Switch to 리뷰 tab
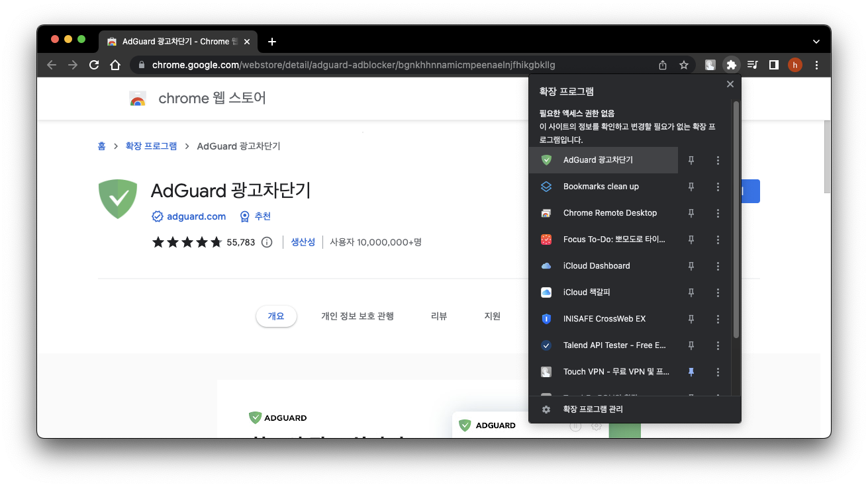Viewport: 868px width, 487px height. point(439,316)
